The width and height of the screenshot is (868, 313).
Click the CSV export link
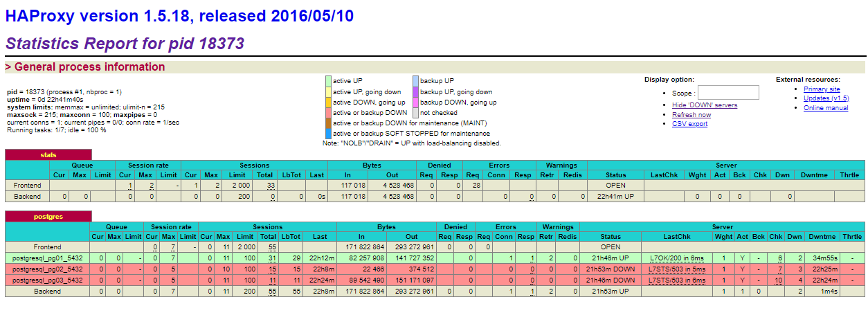point(689,124)
